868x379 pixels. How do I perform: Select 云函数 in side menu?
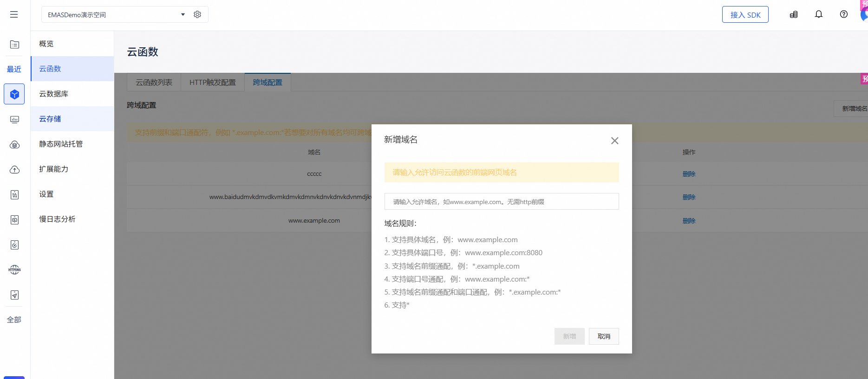coord(72,69)
